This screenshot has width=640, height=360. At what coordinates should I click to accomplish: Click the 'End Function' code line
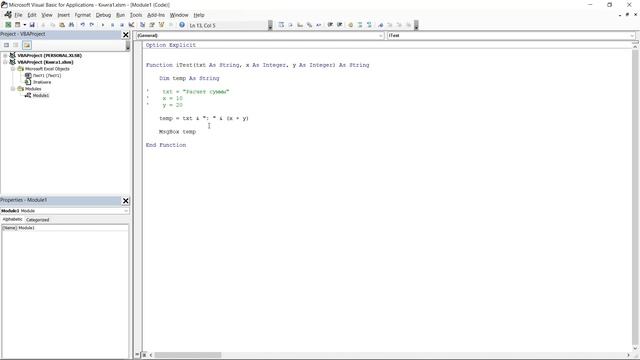(x=166, y=145)
